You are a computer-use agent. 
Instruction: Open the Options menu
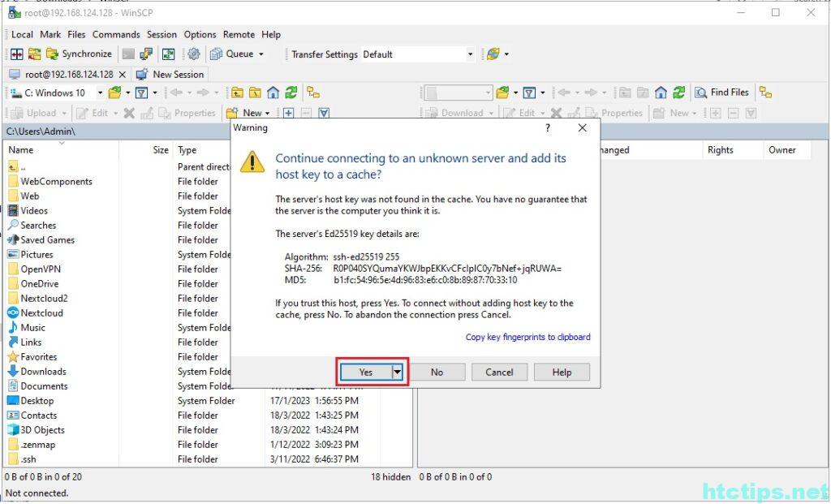click(200, 34)
